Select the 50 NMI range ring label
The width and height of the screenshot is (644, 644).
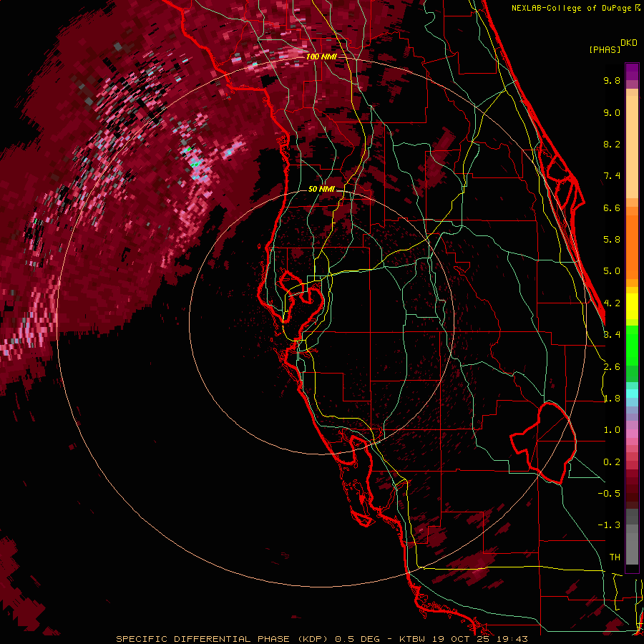[x=321, y=189]
